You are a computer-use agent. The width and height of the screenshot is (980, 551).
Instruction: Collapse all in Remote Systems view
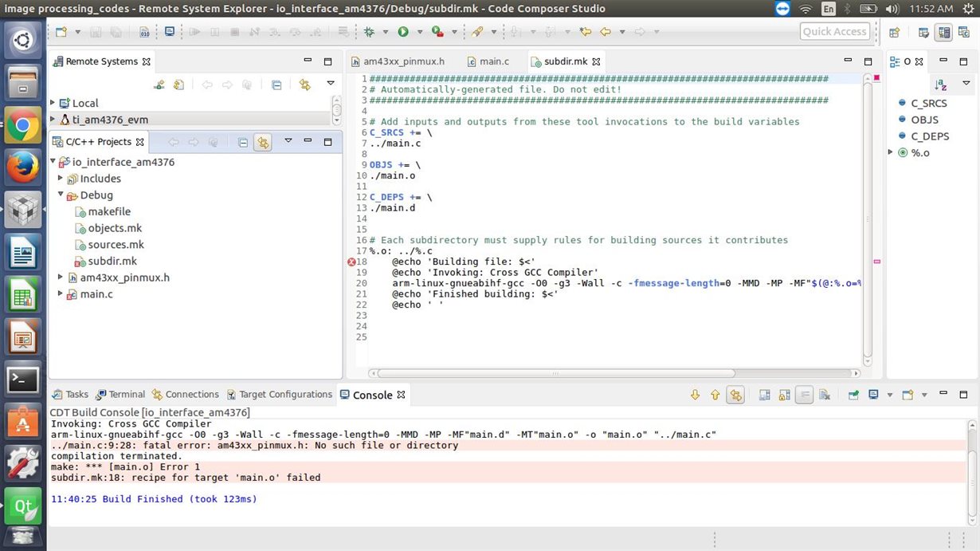click(276, 85)
